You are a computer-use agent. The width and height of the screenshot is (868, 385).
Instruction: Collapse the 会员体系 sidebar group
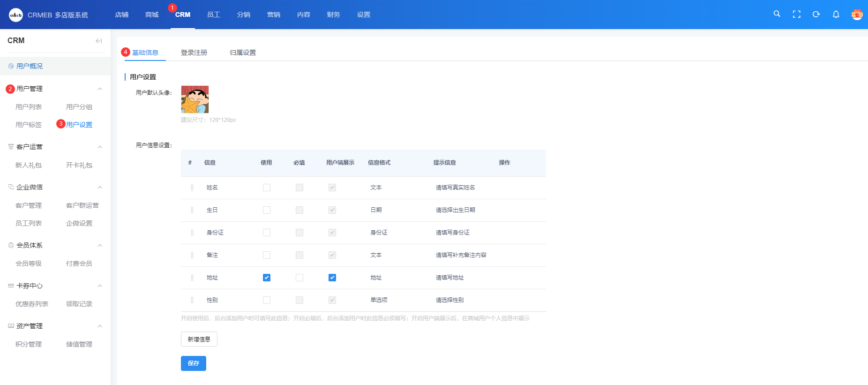pos(100,245)
